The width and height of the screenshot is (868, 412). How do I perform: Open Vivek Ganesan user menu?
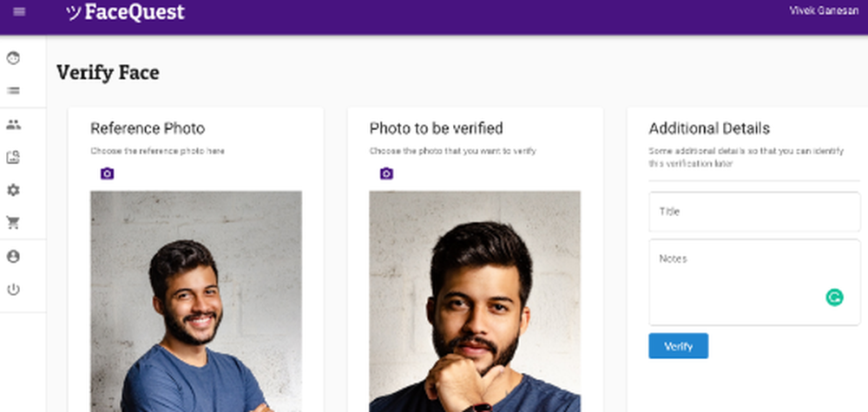click(x=824, y=10)
